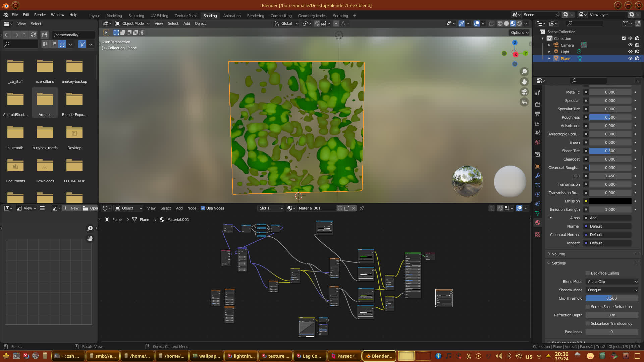Adjust the Roughness slider
This screenshot has width=644, height=362.
coord(610,117)
